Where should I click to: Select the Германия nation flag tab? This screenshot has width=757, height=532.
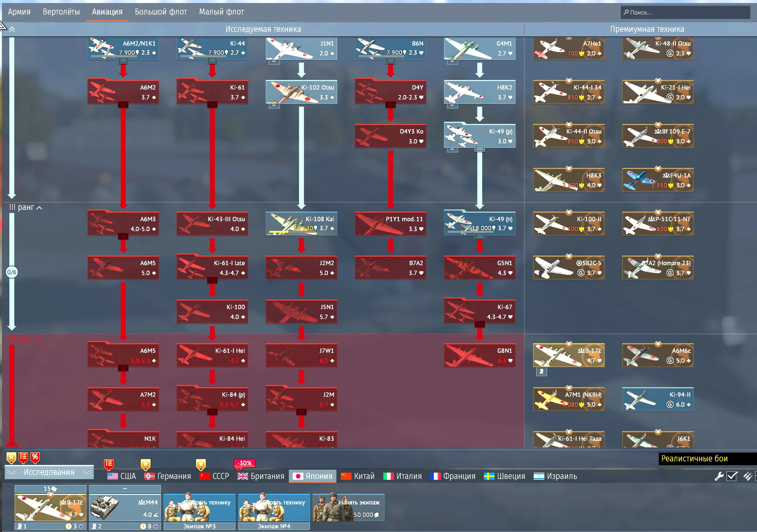168,476
